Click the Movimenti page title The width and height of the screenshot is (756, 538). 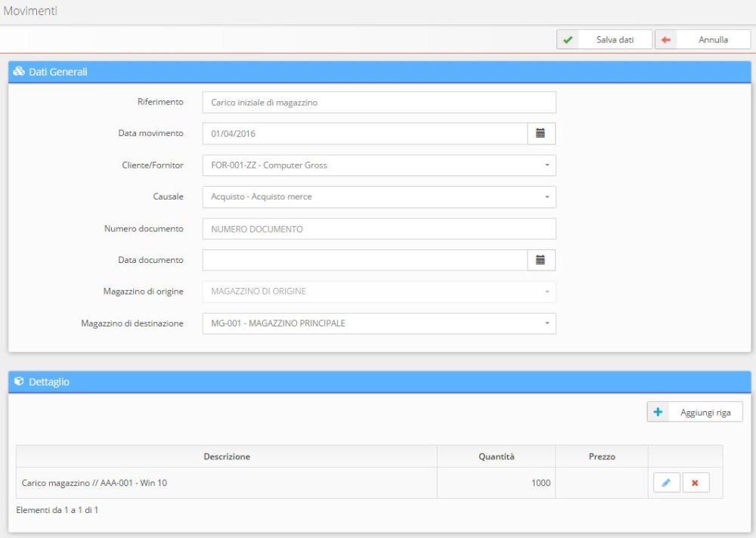[30, 11]
